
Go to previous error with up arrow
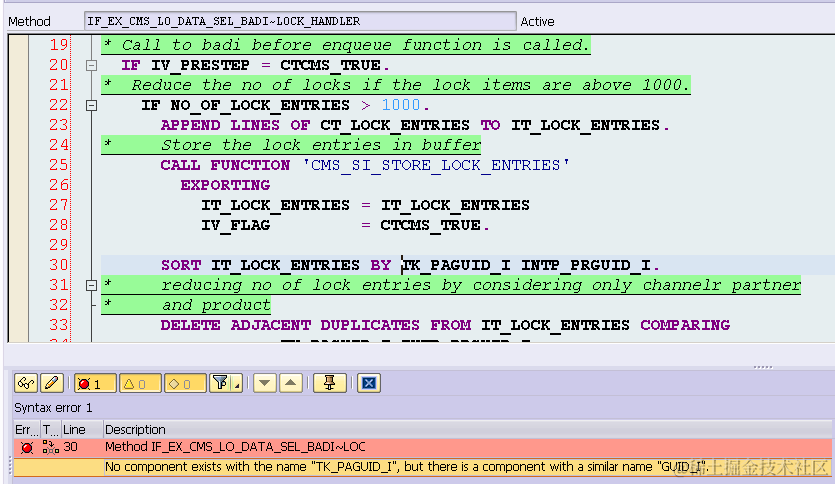click(291, 383)
